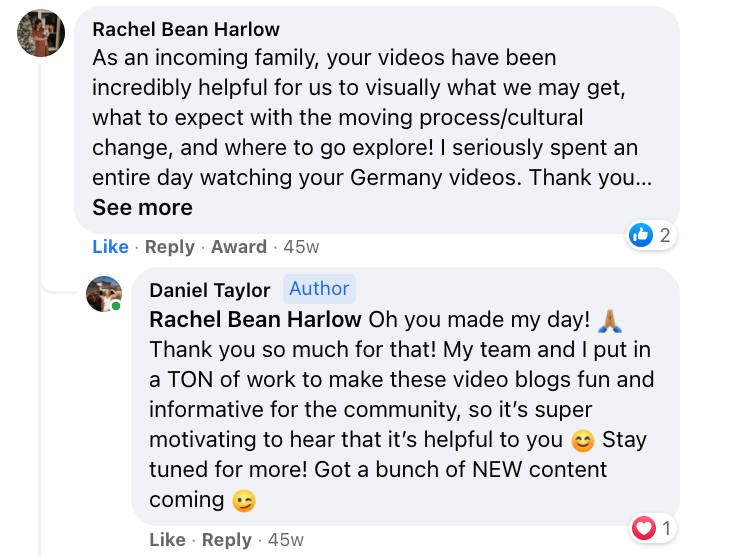Open Daniel Taylor's profile picture
This screenshot has width=738, height=557.
pos(103,293)
